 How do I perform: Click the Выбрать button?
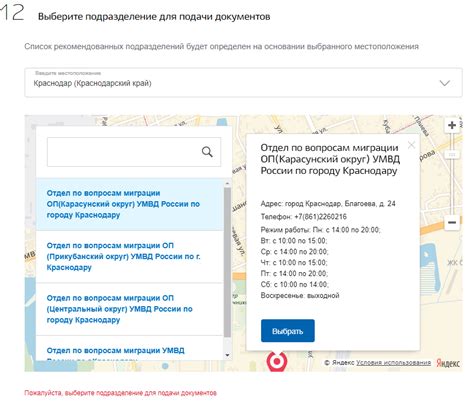click(288, 331)
